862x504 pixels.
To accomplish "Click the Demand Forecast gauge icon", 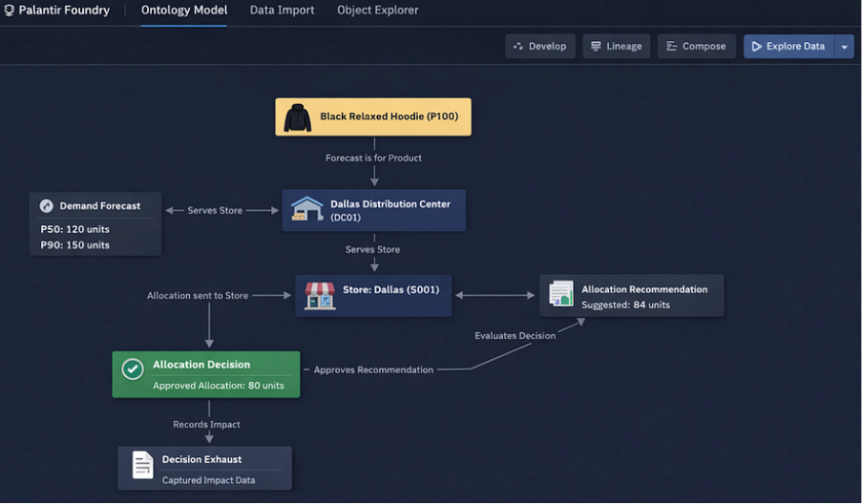I will click(x=46, y=206).
